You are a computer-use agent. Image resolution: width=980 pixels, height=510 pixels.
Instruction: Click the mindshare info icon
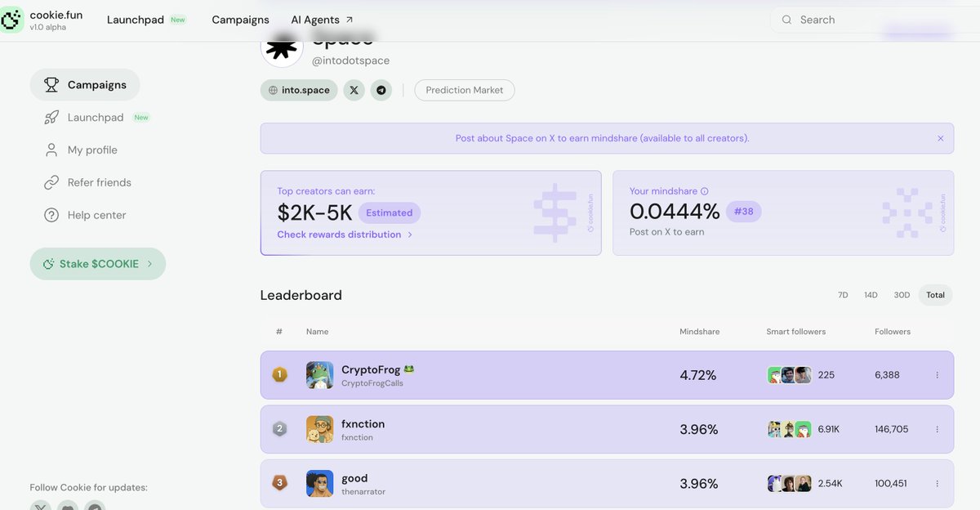click(705, 191)
